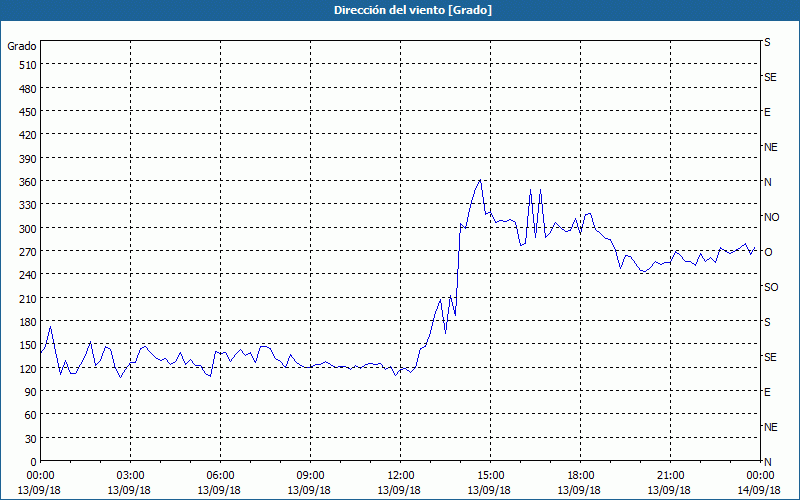Select the "12:00" time label
The width and height of the screenshot is (800, 500).
401,476
